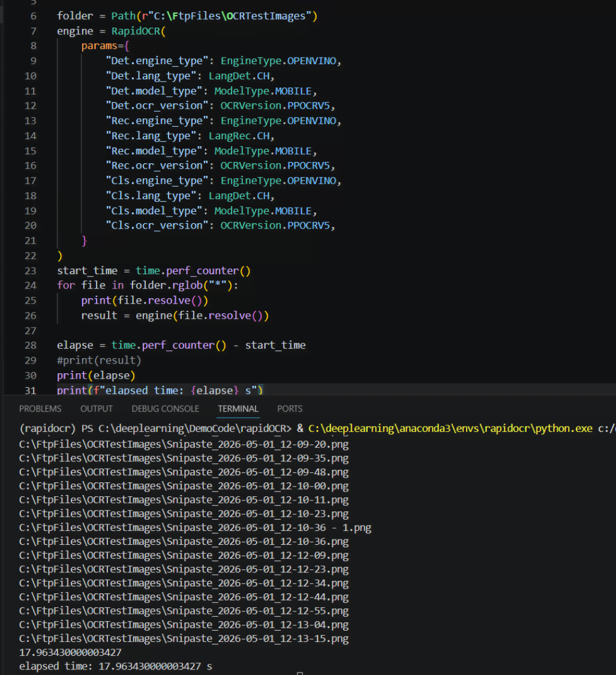Viewport: 616px width, 675px height.
Task: Click line number 27 in the gutter
Action: point(31,331)
